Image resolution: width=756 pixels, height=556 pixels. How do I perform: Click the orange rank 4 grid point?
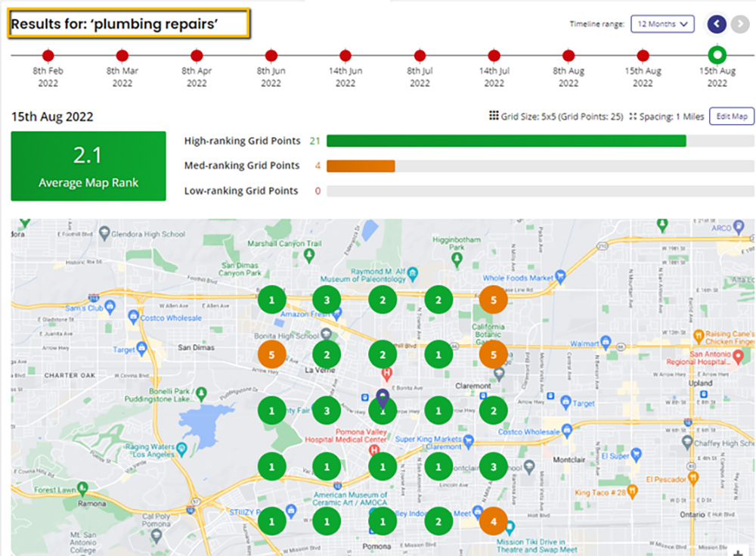pyautogui.click(x=493, y=520)
